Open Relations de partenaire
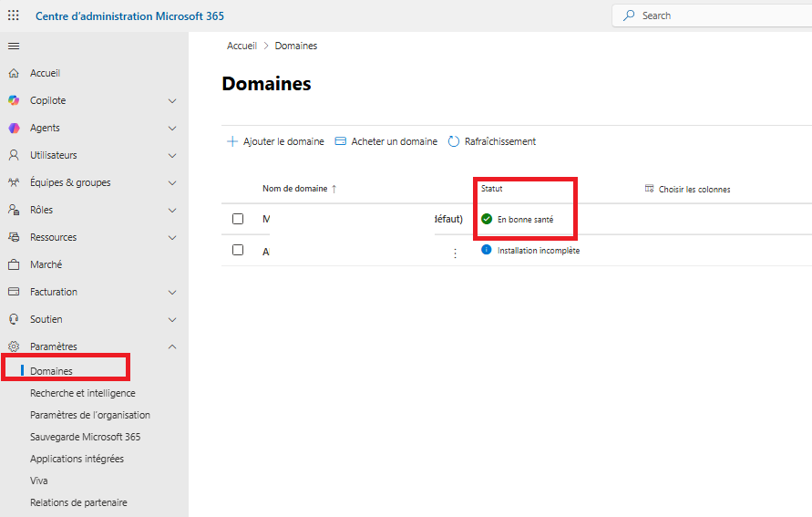Screen dimensions: 812x517 click(x=78, y=502)
